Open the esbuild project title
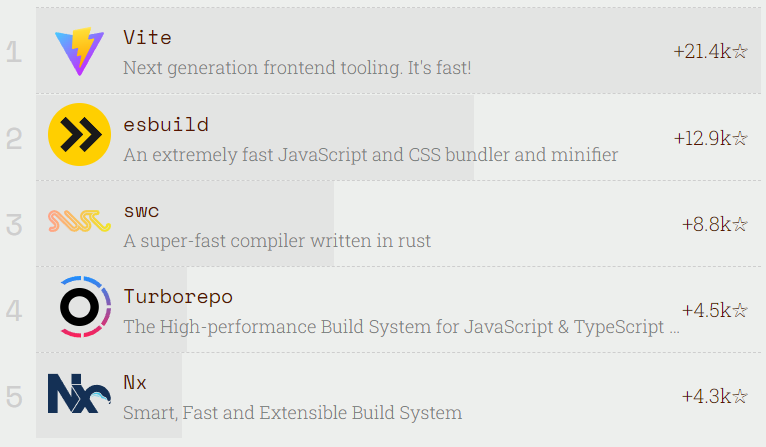This screenshot has width=766, height=447. point(166,125)
